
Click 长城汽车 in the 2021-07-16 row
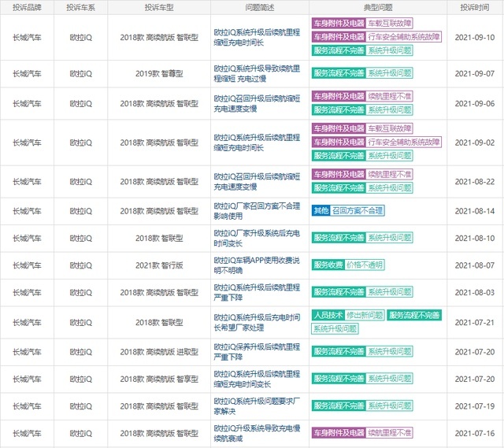pos(27,433)
